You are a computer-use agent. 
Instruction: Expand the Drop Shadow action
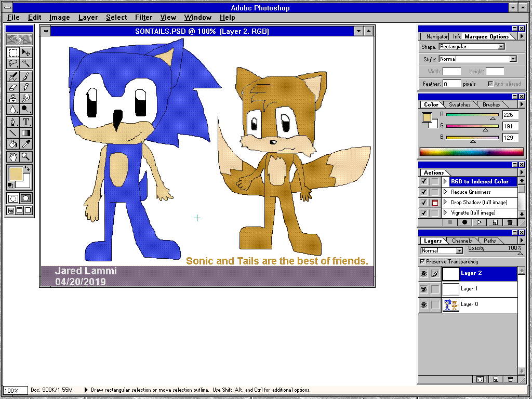[445, 203]
